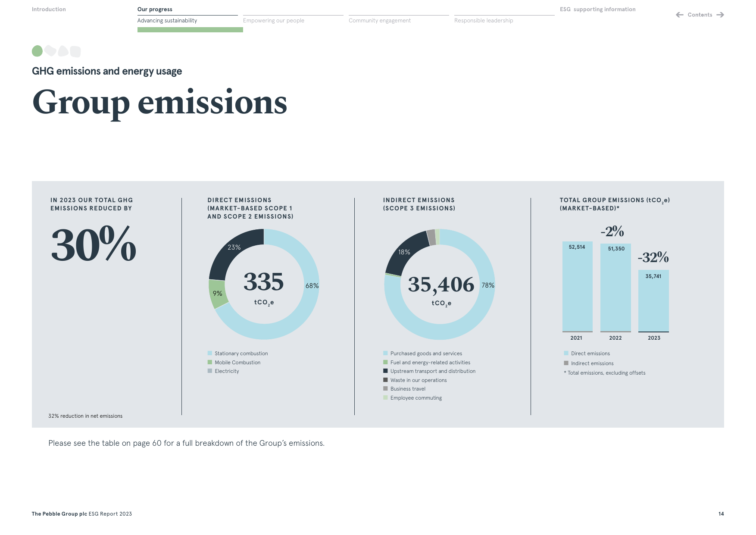Click Fuel and energy-related activities swatch
This screenshot has height=535, width=756.
tap(385, 362)
